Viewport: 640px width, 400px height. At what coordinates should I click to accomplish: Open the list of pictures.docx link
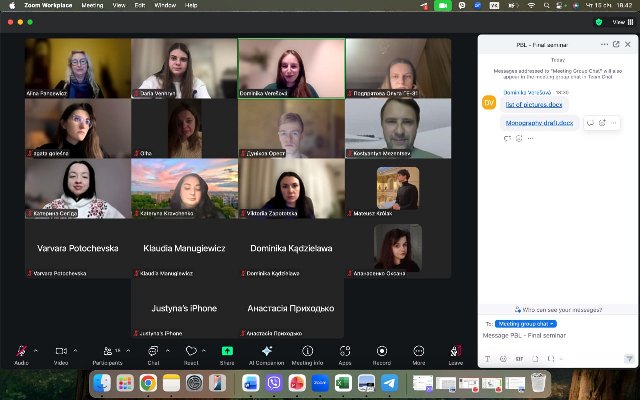534,104
